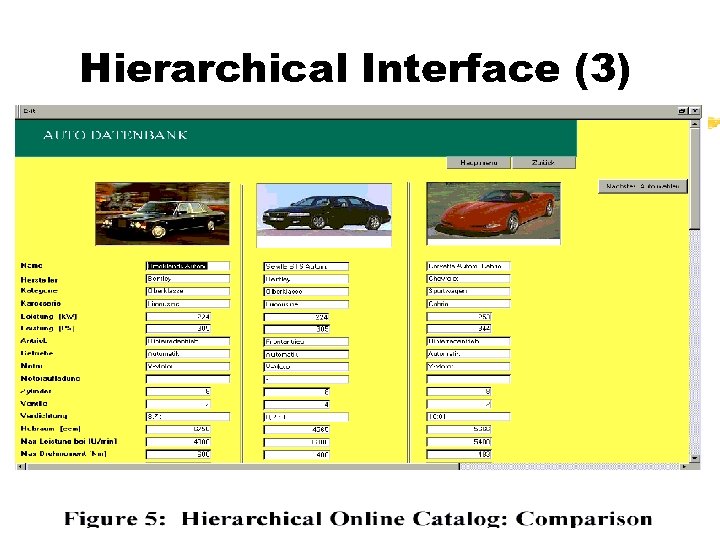Click the vertical scrollbar down arrow
The height and width of the screenshot is (540, 720).
(x=695, y=458)
